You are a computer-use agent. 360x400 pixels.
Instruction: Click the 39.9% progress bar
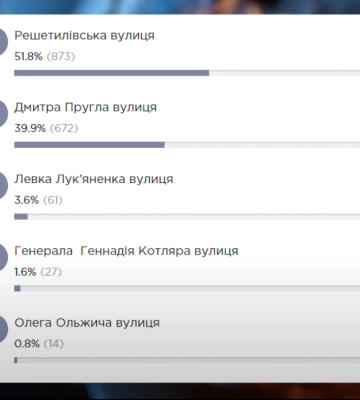tap(187, 145)
